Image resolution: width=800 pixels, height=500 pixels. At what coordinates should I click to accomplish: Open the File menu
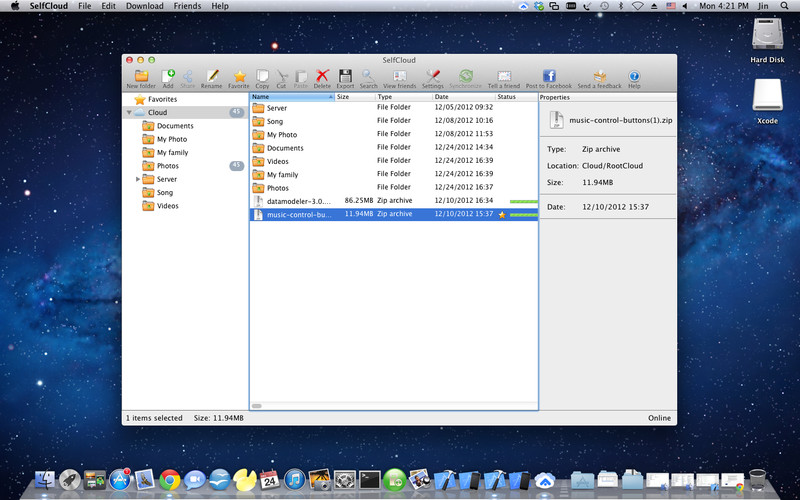click(x=85, y=6)
